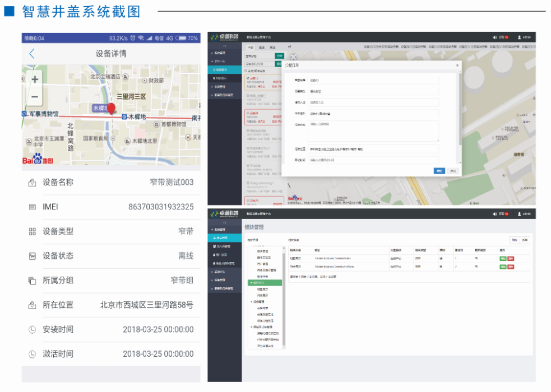The width and height of the screenshot is (551, 392).
Task: Click the speaker icon in module management window
Action: pos(494,214)
